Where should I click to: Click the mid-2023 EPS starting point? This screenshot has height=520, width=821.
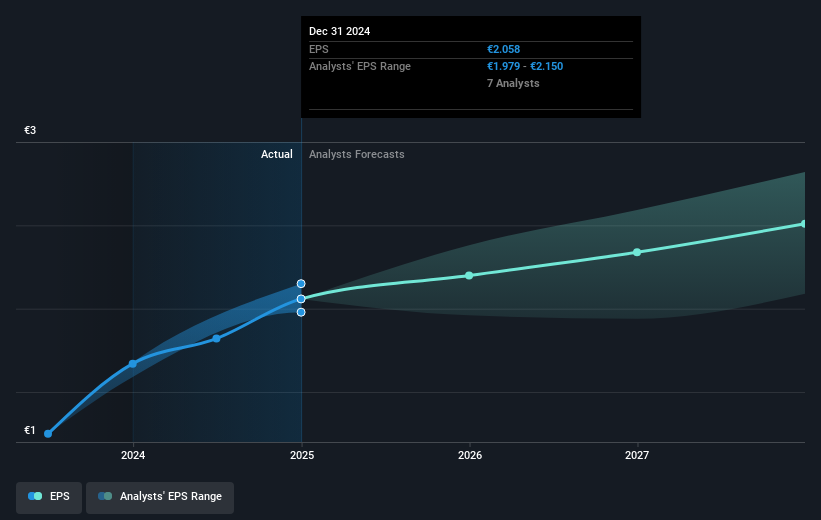point(48,434)
